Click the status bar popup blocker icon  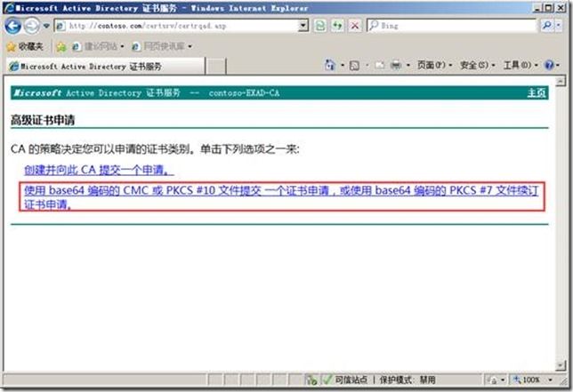(x=311, y=380)
